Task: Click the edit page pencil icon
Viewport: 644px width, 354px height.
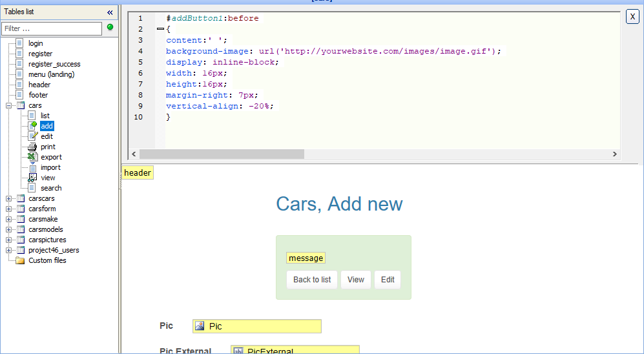Action: coord(32,136)
